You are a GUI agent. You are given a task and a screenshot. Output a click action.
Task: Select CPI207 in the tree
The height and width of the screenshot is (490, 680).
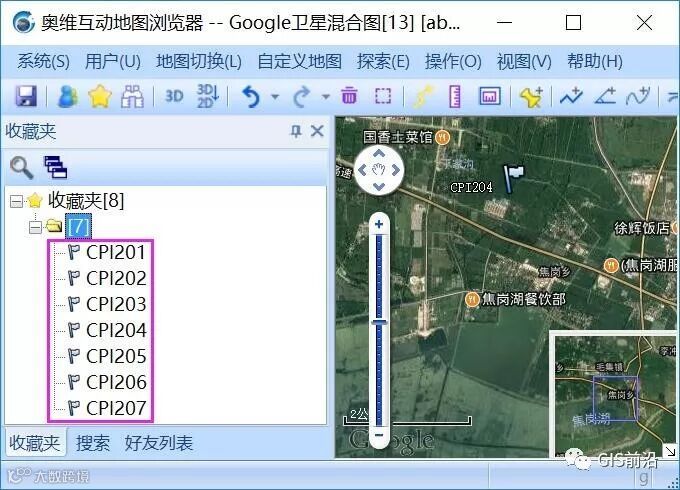pos(115,408)
